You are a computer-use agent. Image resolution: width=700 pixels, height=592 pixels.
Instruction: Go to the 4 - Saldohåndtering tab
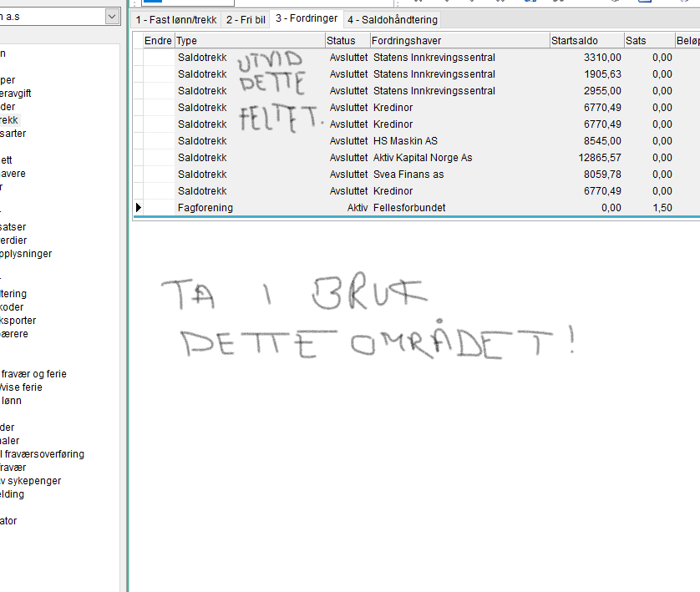tap(393, 20)
